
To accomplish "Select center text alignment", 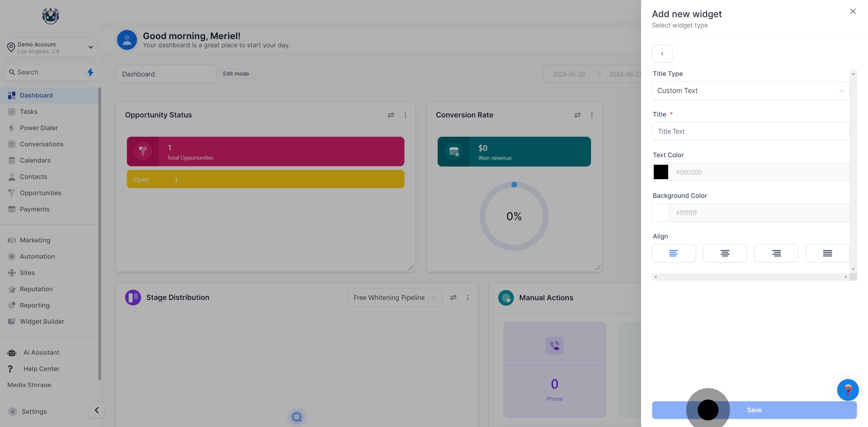I will pyautogui.click(x=725, y=253).
